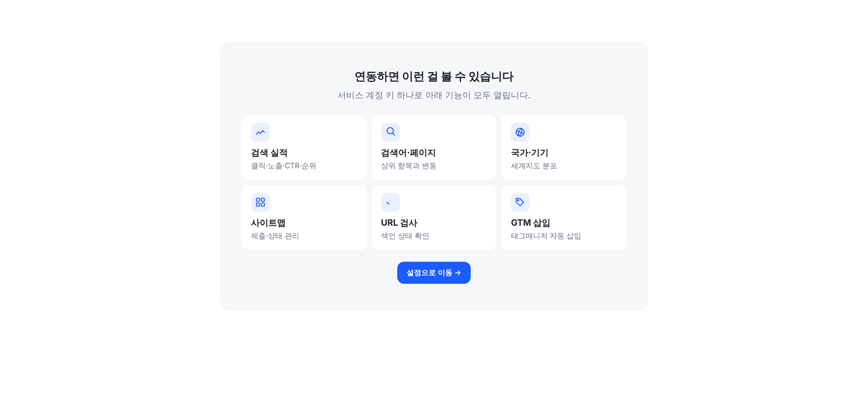
Task: Click the grid icon on 사이트맵 card
Action: click(260, 202)
